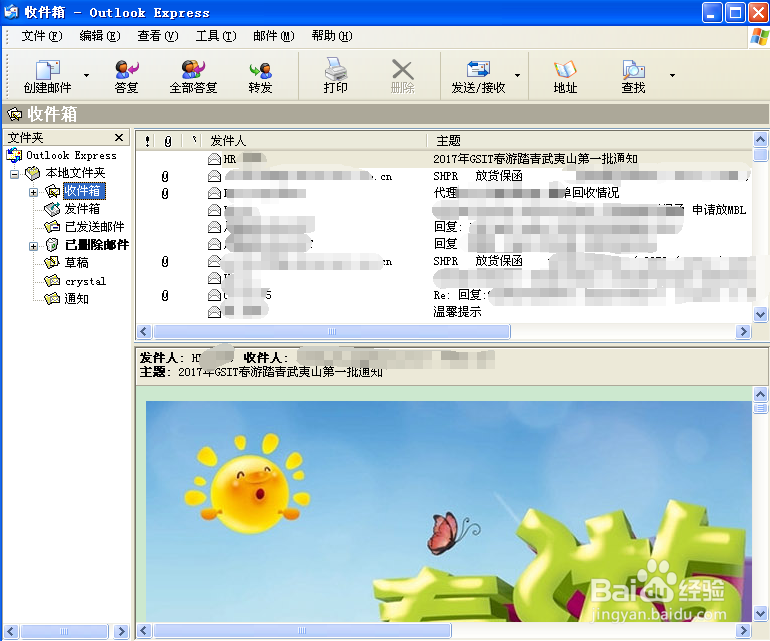Select the 温馨提示 message row
This screenshot has width=770, height=641.
point(444,311)
